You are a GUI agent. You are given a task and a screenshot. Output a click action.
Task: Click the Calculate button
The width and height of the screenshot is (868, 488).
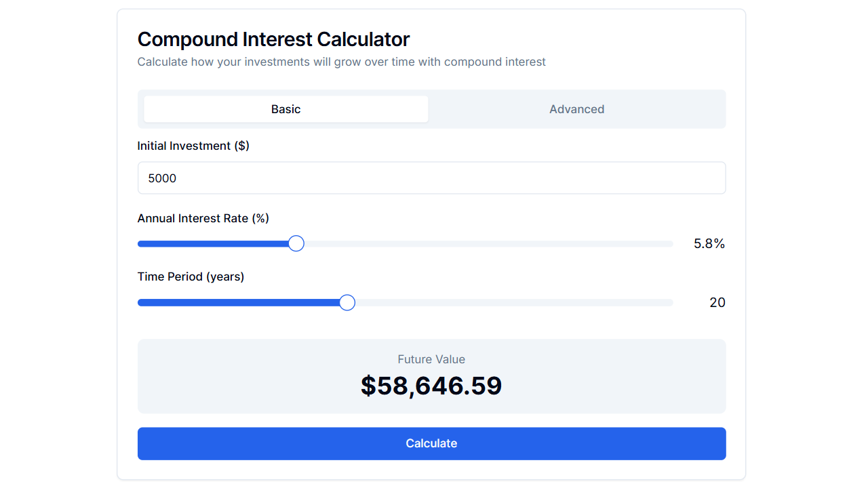[x=431, y=443]
